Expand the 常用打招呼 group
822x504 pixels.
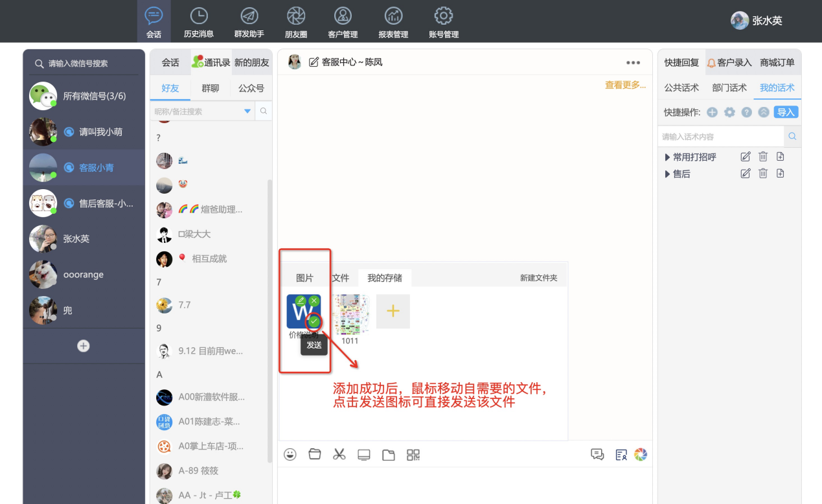[x=668, y=157]
